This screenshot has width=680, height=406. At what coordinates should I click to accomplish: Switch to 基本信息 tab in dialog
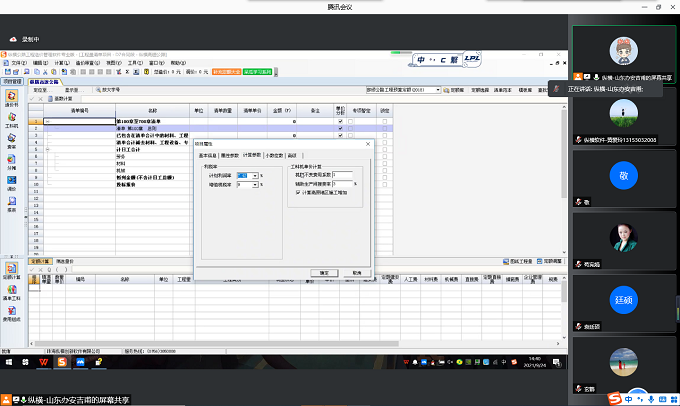(x=207, y=155)
